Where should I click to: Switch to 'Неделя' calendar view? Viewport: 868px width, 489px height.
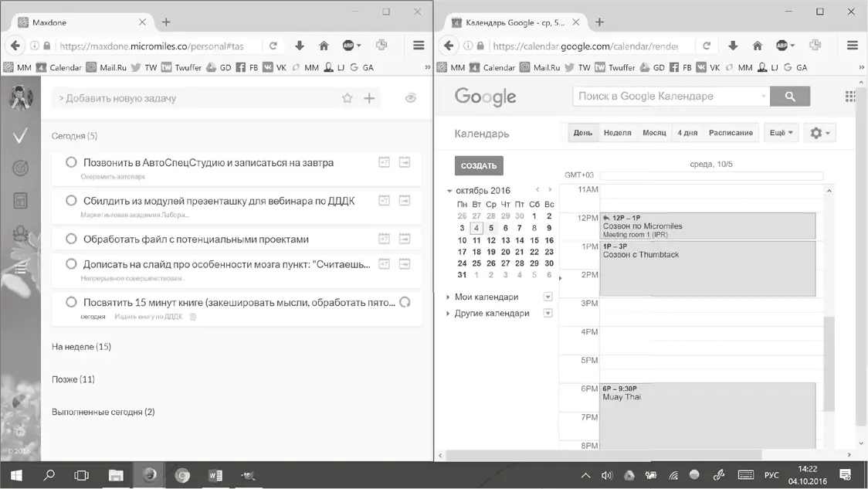click(617, 133)
